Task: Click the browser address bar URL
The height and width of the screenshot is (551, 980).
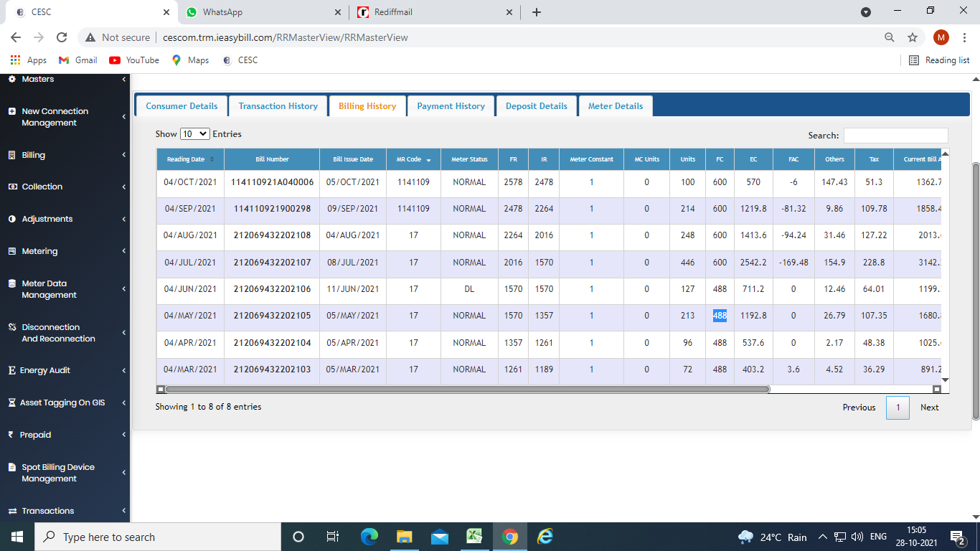Action: pos(285,37)
